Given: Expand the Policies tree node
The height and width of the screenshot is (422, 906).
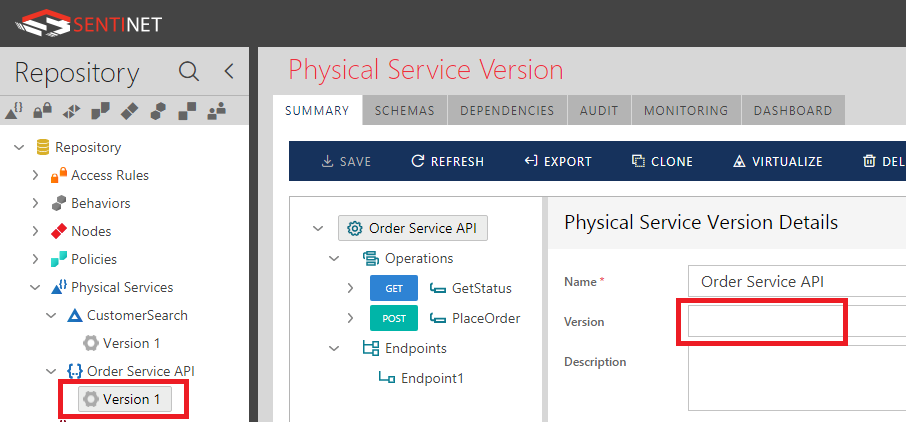Looking at the screenshot, I should (x=35, y=259).
